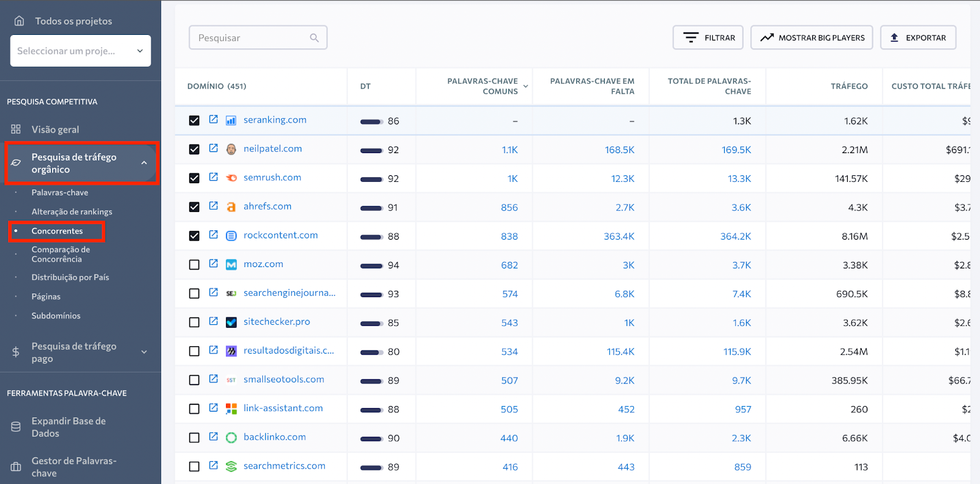Click the DT bar for resultadosdigitais row

371,352
